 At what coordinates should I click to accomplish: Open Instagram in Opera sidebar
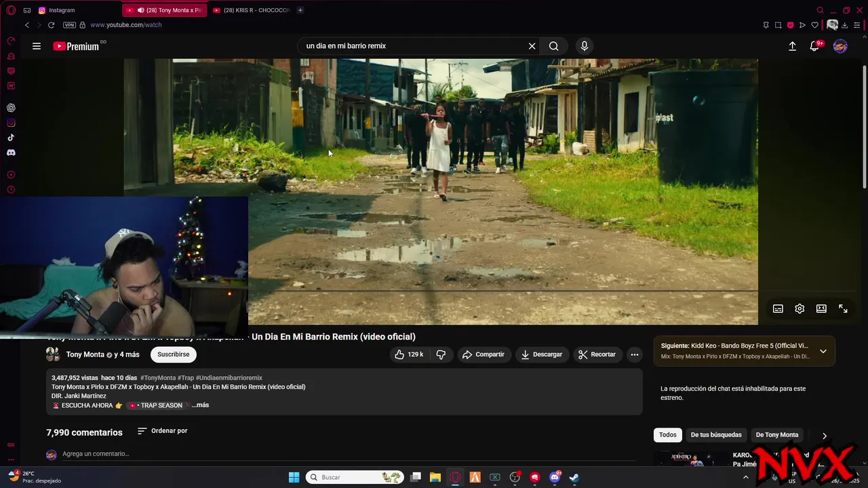point(11,123)
